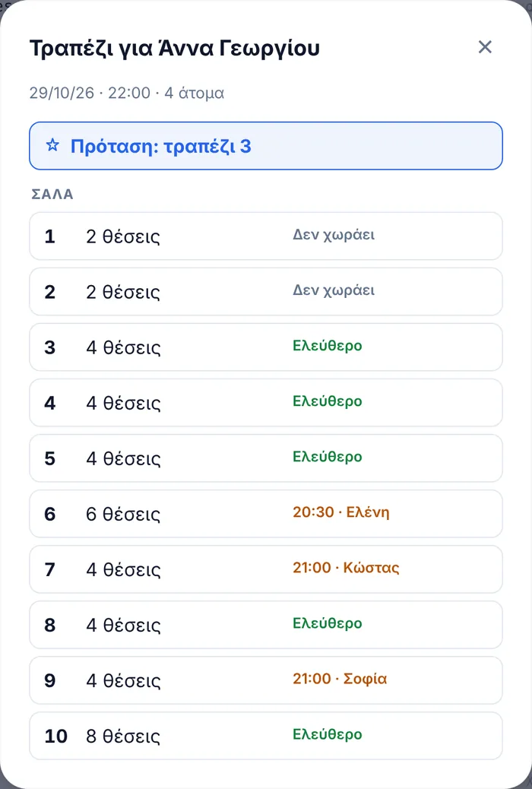Select table 7 reserved by Κώστας
The image size is (532, 789).
pos(266,569)
